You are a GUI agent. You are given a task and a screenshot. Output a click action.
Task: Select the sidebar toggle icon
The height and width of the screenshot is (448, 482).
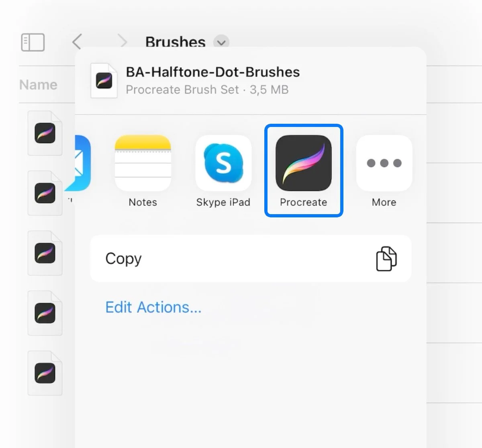(33, 42)
